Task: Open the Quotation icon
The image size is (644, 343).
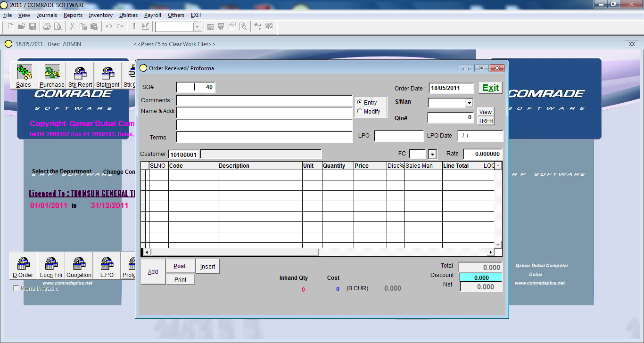Action: click(79, 265)
